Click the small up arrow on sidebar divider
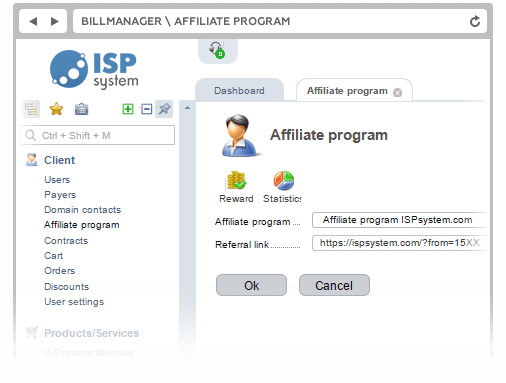The height and width of the screenshot is (383, 506). pyautogui.click(x=187, y=108)
